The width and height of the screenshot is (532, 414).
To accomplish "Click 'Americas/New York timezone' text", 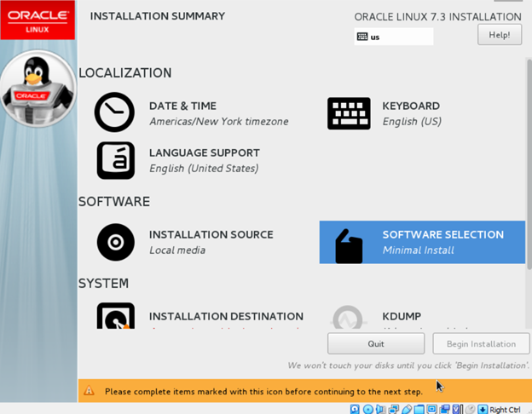I will 219,121.
